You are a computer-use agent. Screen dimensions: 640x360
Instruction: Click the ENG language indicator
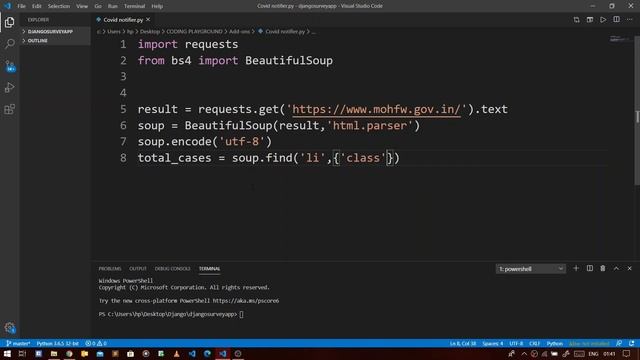point(593,354)
